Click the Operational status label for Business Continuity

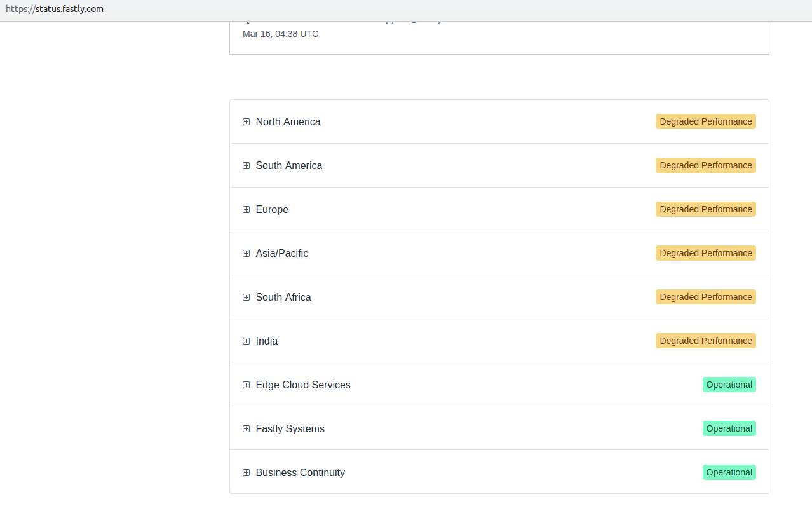[729, 472]
